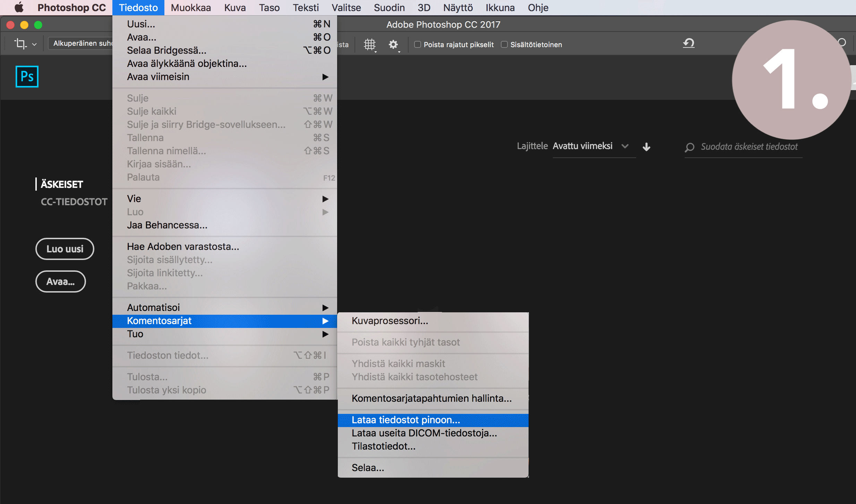The height and width of the screenshot is (504, 856).
Task: Select Hae Adoben varastosta...
Action: pos(225,246)
